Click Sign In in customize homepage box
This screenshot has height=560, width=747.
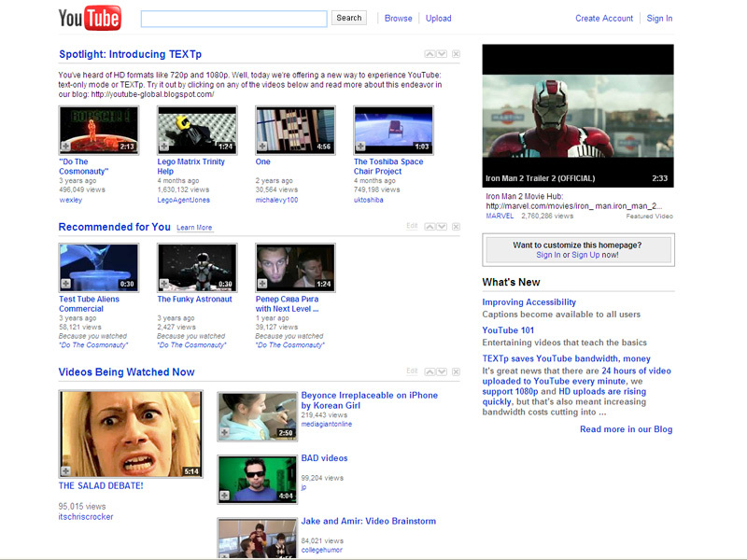click(548, 255)
